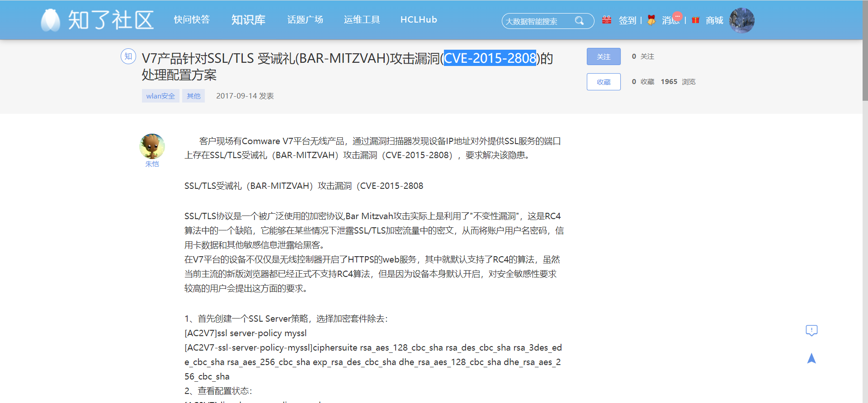Visit the 商城 mall link
This screenshot has width=868, height=403.
[714, 20]
